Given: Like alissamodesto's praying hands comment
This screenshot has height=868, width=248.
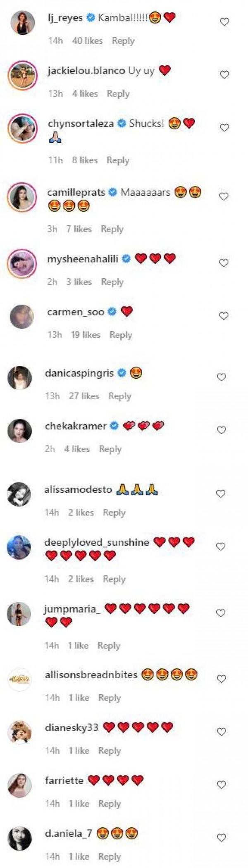Looking at the screenshot, I should point(221,494).
